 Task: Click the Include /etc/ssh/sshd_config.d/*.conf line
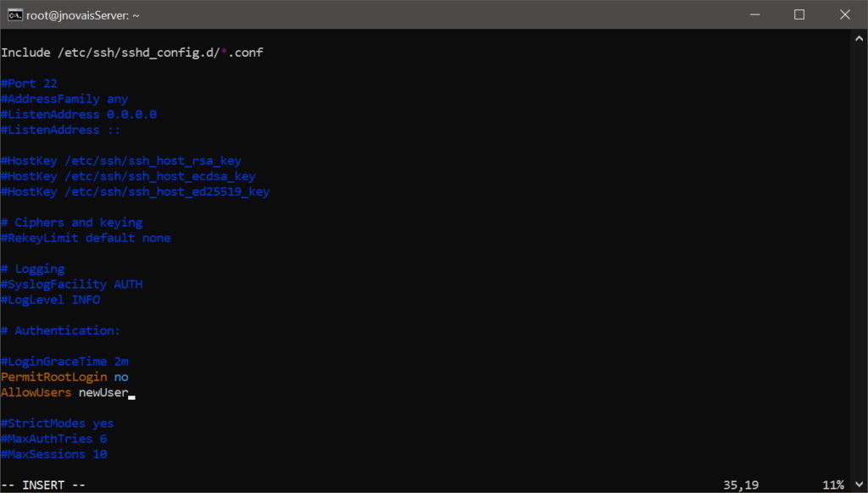click(x=132, y=53)
